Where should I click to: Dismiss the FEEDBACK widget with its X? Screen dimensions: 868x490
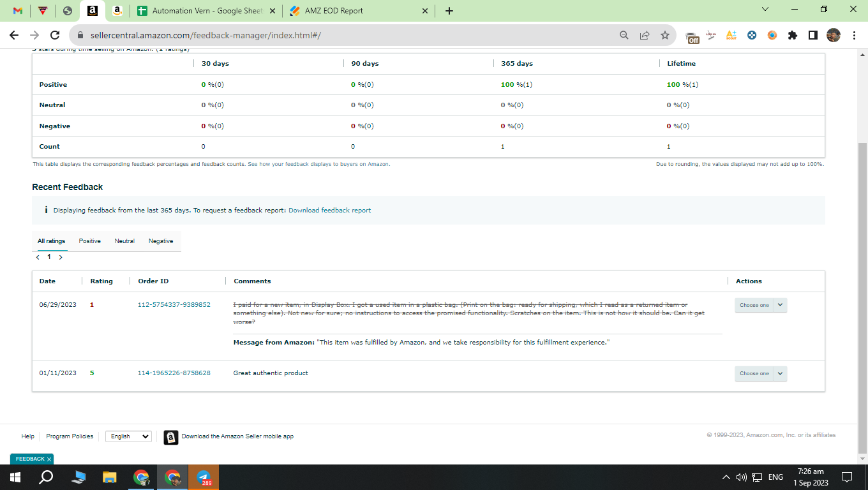tap(49, 459)
